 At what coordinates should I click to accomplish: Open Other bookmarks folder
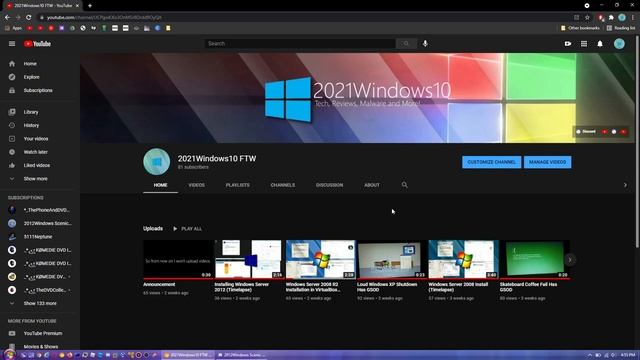pyautogui.click(x=580, y=28)
